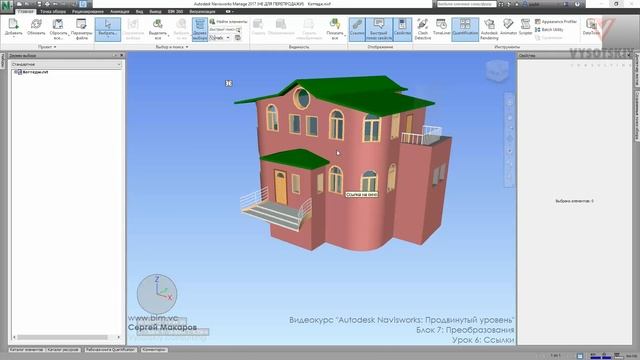Click the round window on the house model

pyautogui.click(x=302, y=98)
